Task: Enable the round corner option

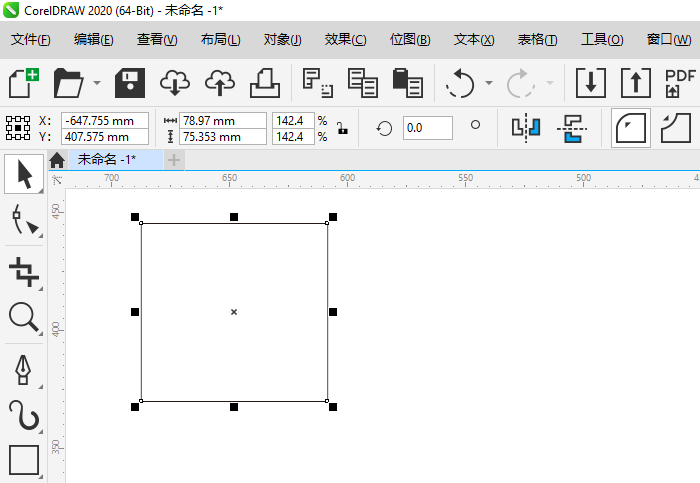Action: click(x=631, y=128)
